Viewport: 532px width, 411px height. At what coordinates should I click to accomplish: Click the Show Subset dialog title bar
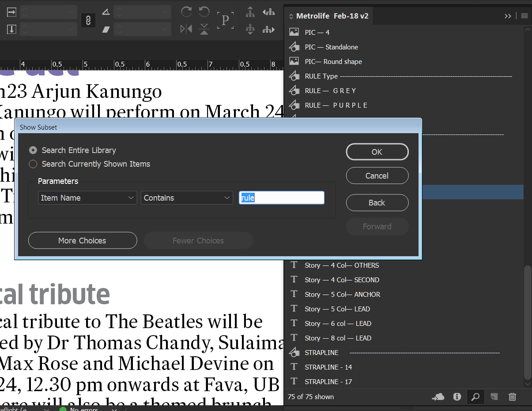[x=218, y=127]
